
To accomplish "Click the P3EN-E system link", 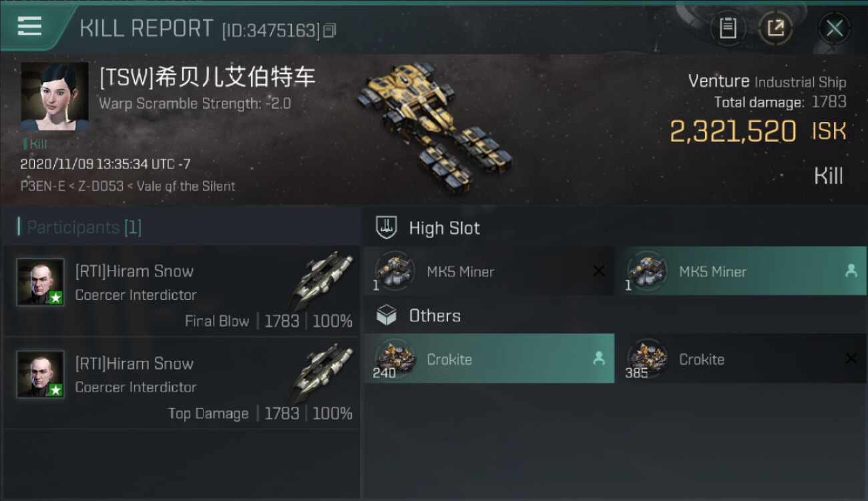I will point(43,186).
